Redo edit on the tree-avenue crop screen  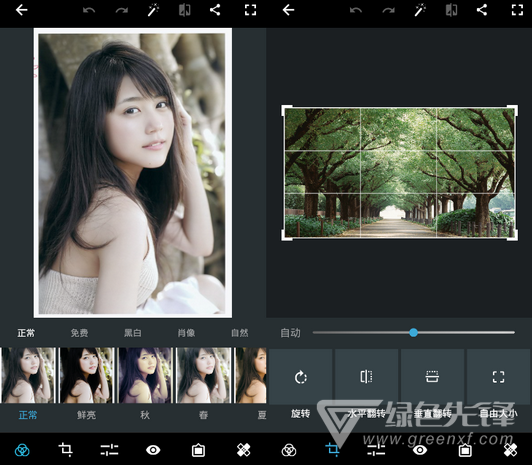pos(388,10)
